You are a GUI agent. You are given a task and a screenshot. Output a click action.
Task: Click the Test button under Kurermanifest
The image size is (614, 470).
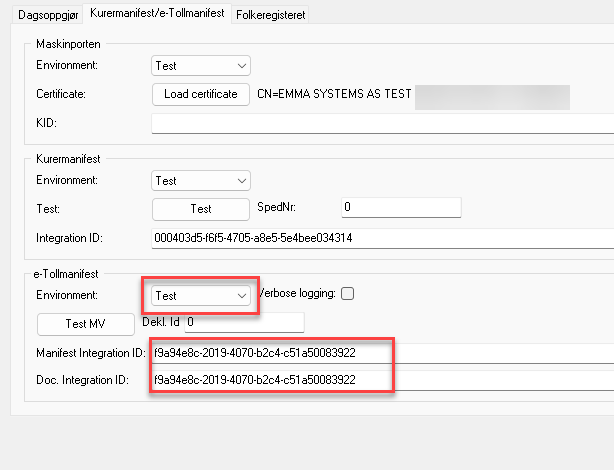(x=200, y=209)
